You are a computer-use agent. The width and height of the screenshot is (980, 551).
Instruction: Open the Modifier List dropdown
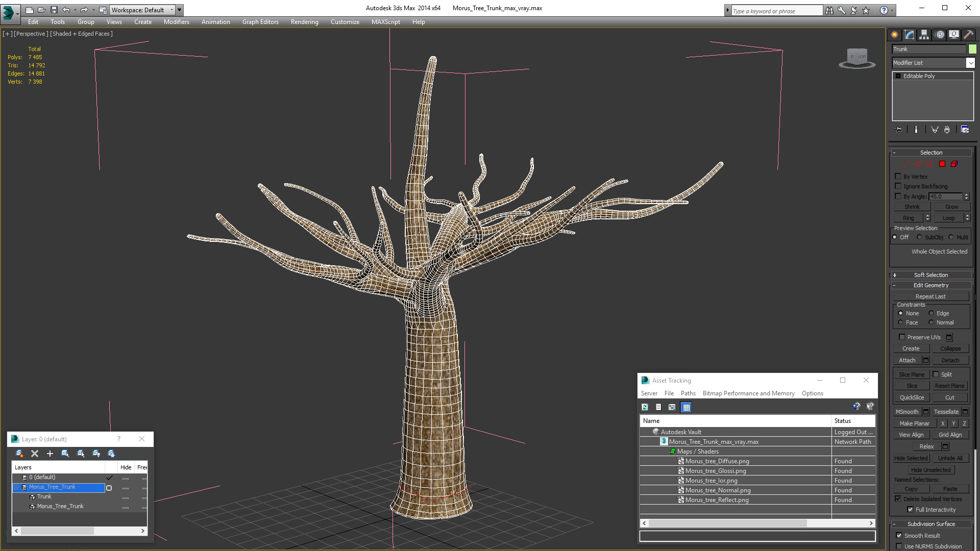[970, 63]
